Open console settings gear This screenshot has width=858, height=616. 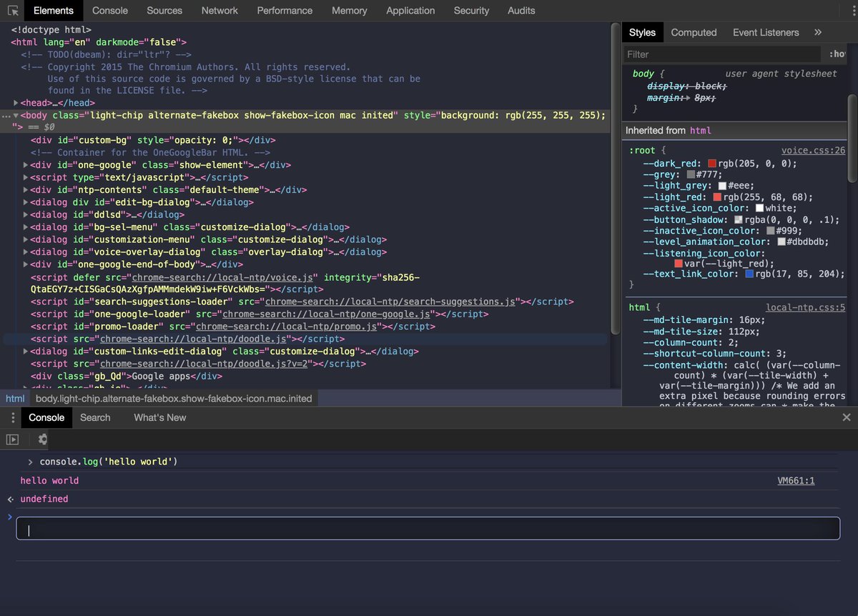pos(43,439)
